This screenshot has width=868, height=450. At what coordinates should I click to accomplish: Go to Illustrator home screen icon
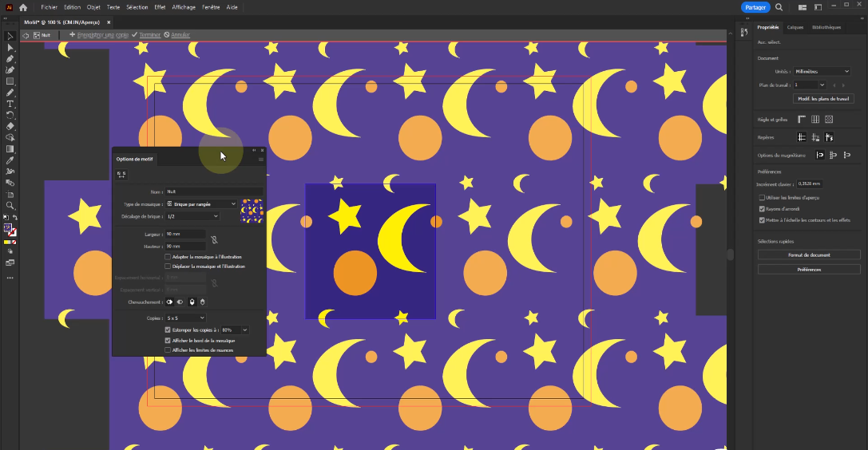click(23, 7)
